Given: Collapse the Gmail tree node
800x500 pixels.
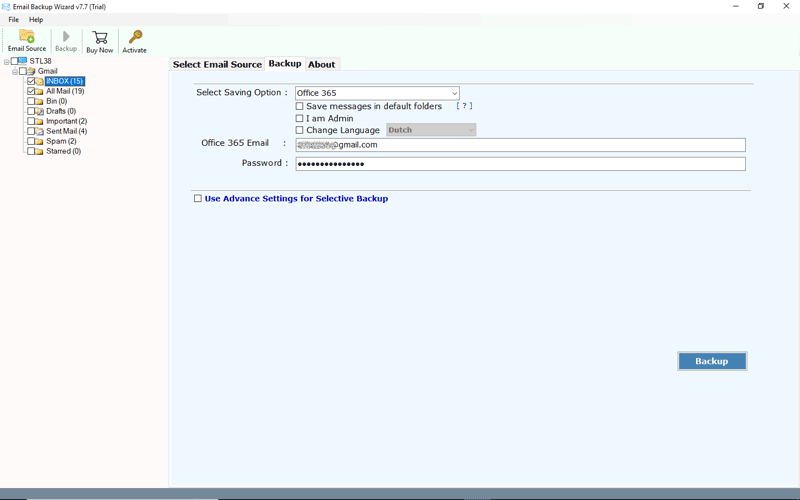Looking at the screenshot, I should (15, 71).
